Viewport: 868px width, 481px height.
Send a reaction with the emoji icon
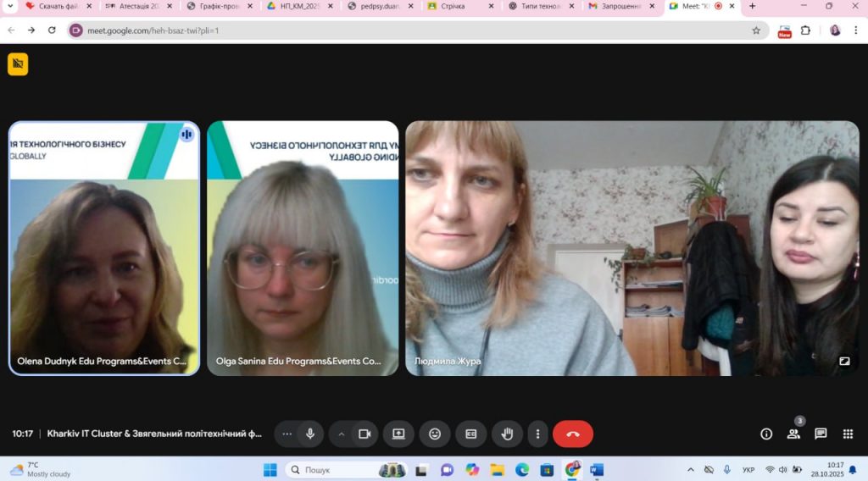tap(435, 434)
